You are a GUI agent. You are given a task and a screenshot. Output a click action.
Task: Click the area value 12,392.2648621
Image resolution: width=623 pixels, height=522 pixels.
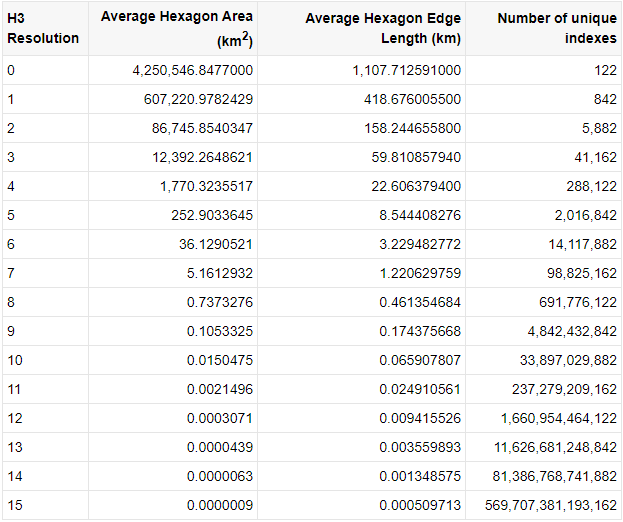(202, 158)
